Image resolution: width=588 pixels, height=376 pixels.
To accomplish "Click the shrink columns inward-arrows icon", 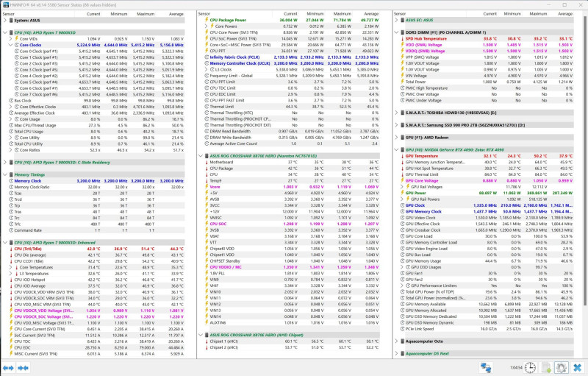I will click(23, 368).
